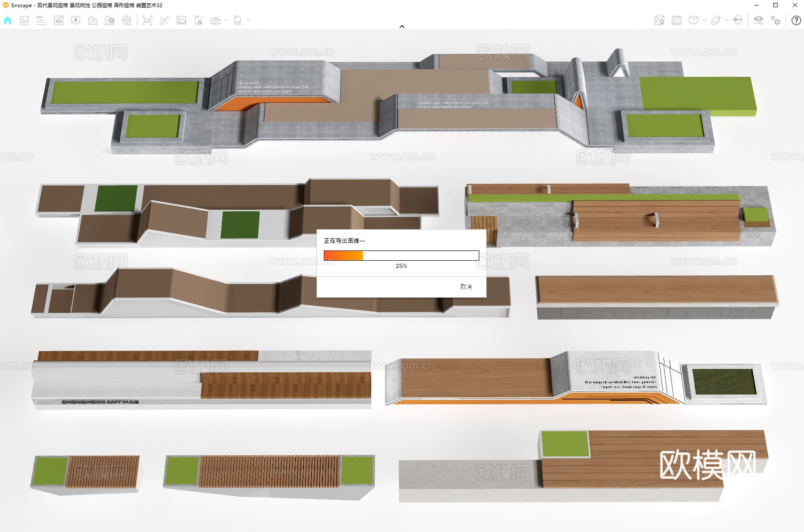Minimize the Enscape window

[756, 5]
